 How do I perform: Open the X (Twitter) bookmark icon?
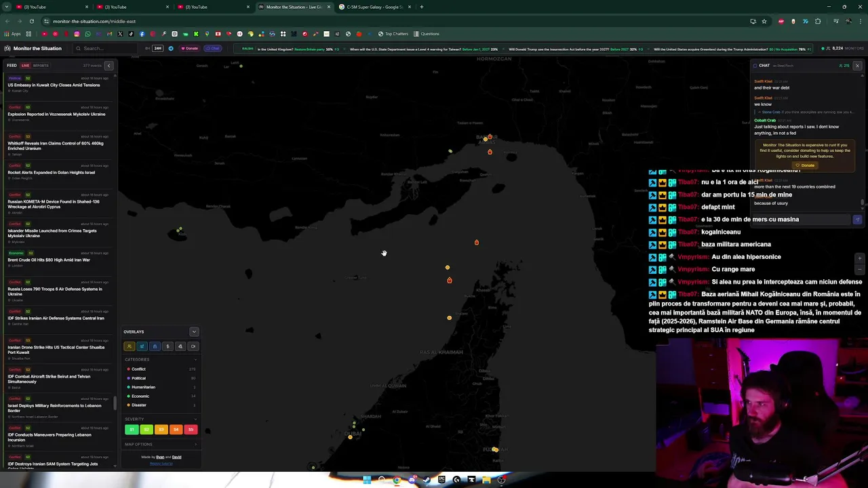coord(120,34)
